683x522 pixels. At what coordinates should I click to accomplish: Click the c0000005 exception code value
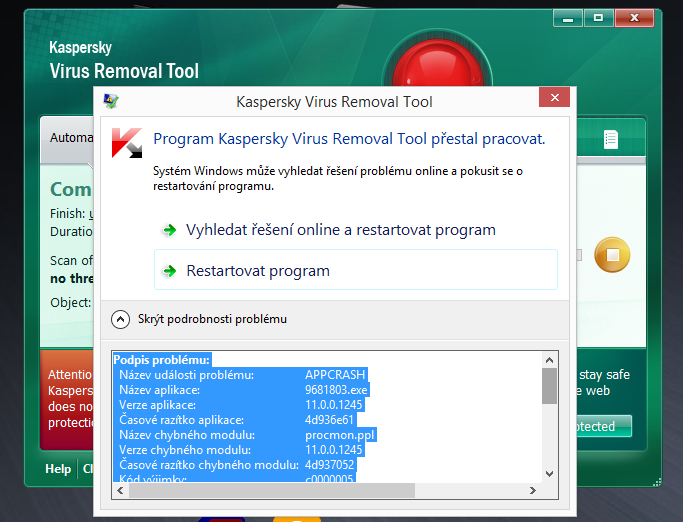[x=329, y=478]
